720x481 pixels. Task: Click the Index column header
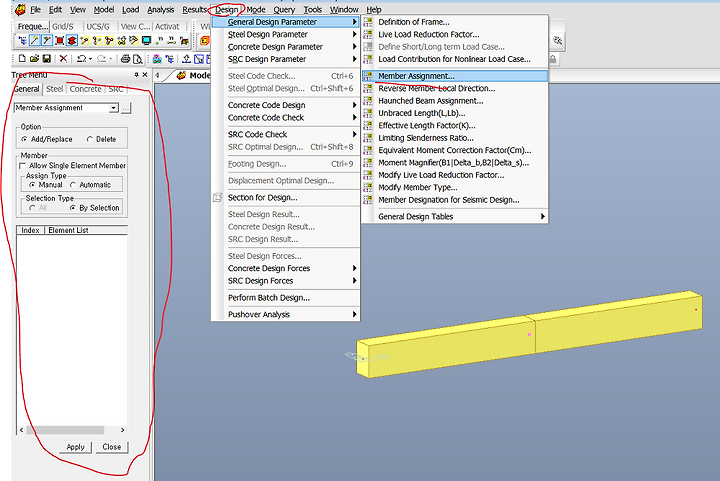pos(30,230)
